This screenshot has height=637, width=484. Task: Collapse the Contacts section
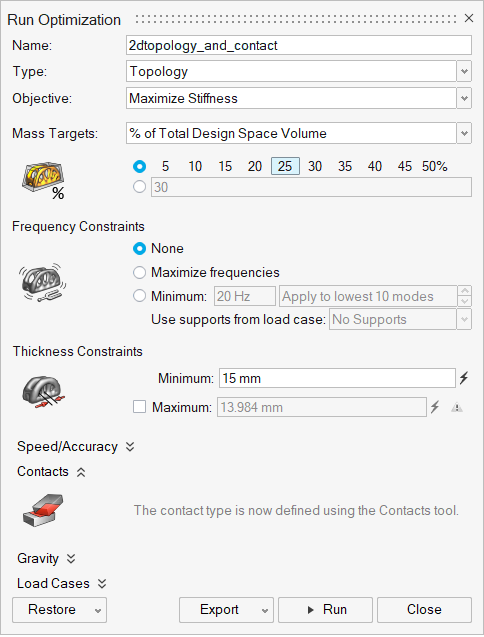coord(81,472)
